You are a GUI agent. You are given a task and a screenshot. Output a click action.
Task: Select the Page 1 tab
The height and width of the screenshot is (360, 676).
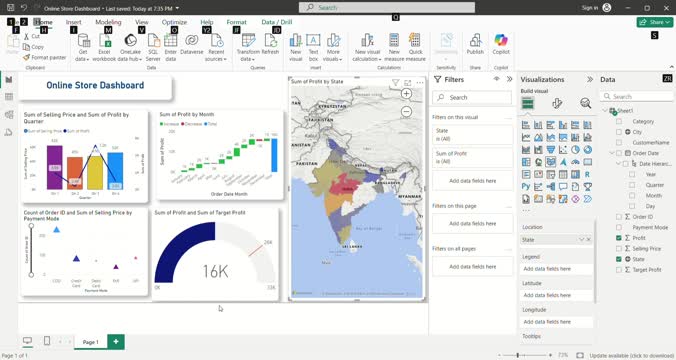(x=91, y=342)
